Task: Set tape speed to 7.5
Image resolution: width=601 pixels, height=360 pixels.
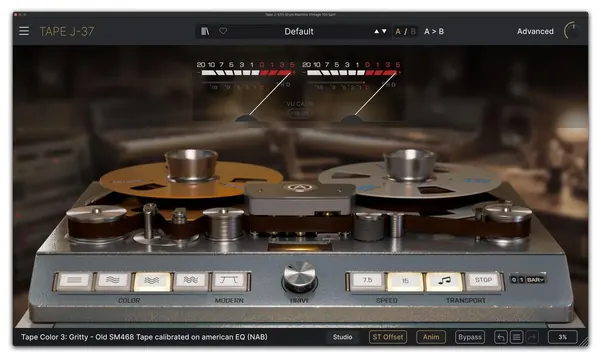Action: (367, 280)
